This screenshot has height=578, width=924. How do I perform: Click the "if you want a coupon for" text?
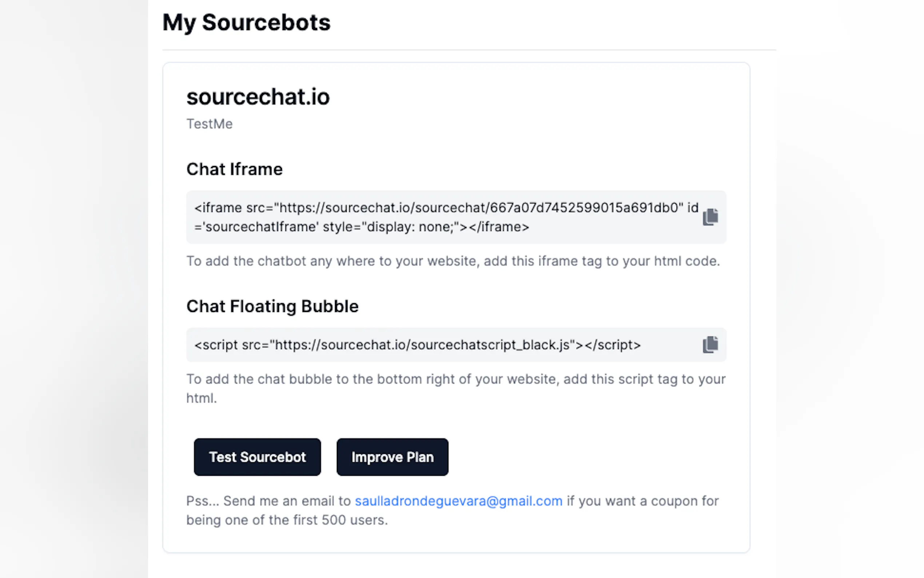pos(642,501)
